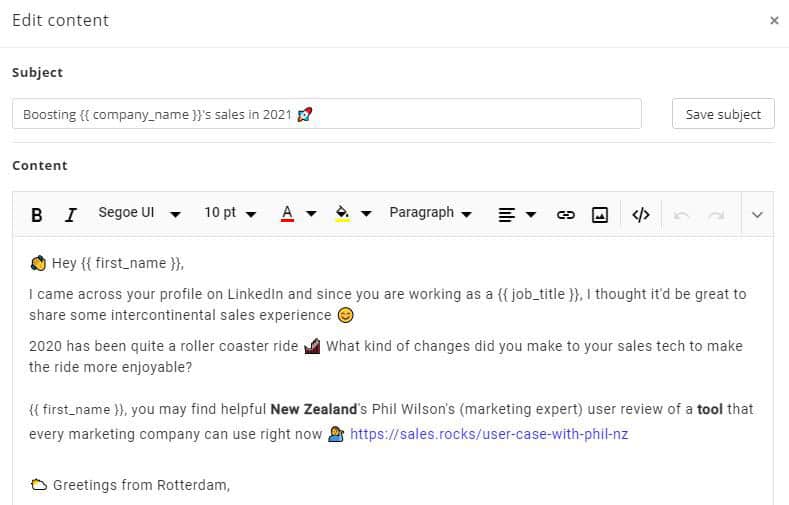Expand the background color picker arrow
This screenshot has width=789, height=505.
(366, 214)
